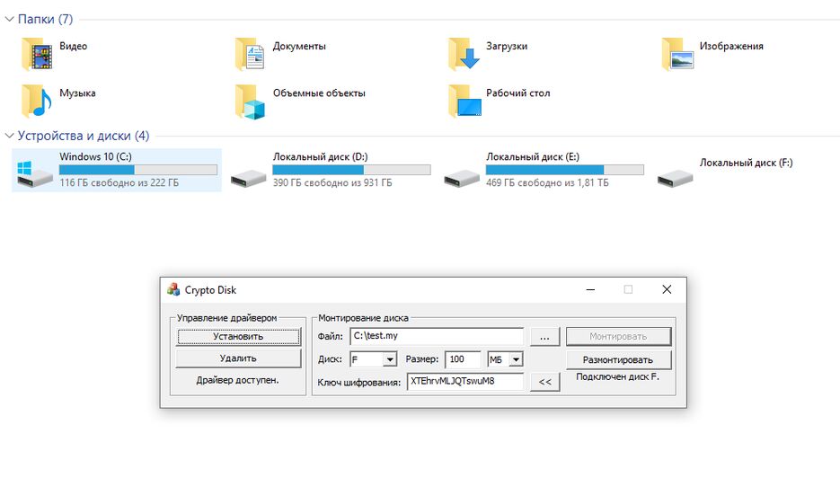Click the Размер size input field

(x=463, y=359)
